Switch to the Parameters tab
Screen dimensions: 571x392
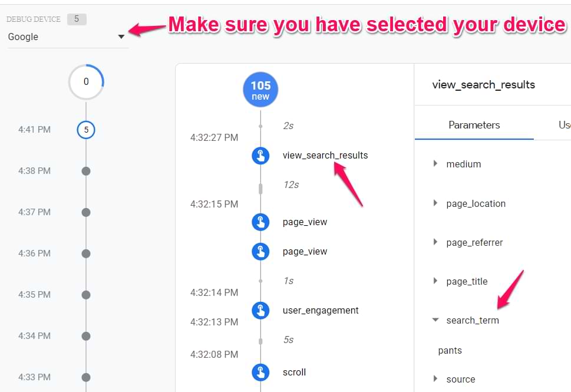click(x=474, y=125)
